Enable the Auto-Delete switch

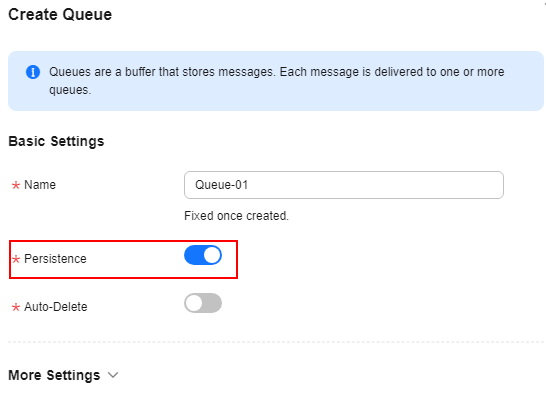tap(203, 303)
